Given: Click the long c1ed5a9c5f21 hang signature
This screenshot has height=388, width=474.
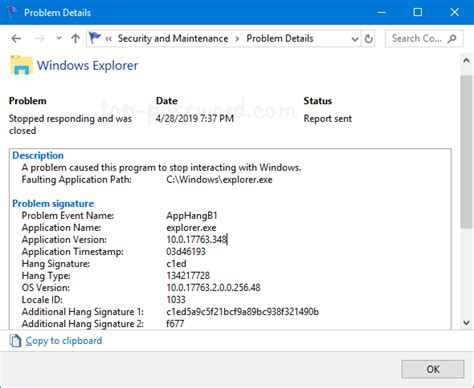Looking at the screenshot, I should (242, 312).
